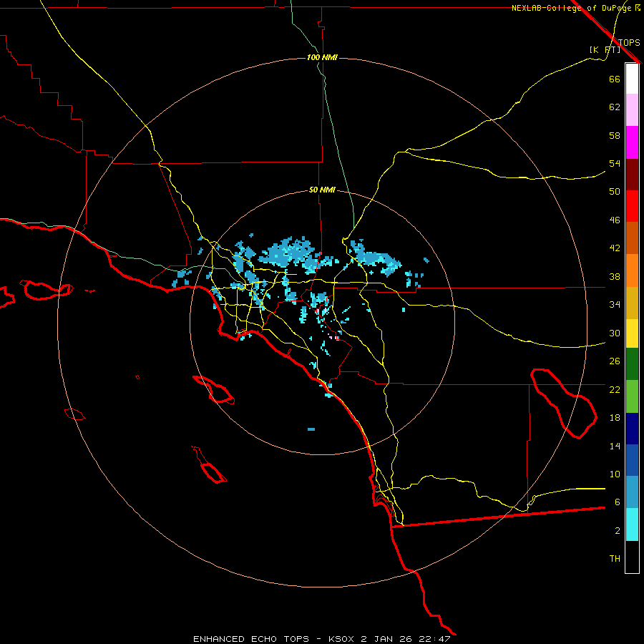Viewport: 644px width, 644px height.
Task: Click the "KSOX" radar site identifier
Action: 341,639
